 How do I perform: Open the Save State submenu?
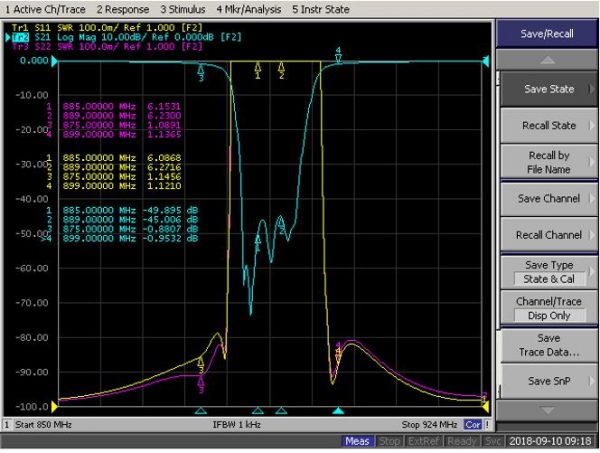pyautogui.click(x=549, y=89)
